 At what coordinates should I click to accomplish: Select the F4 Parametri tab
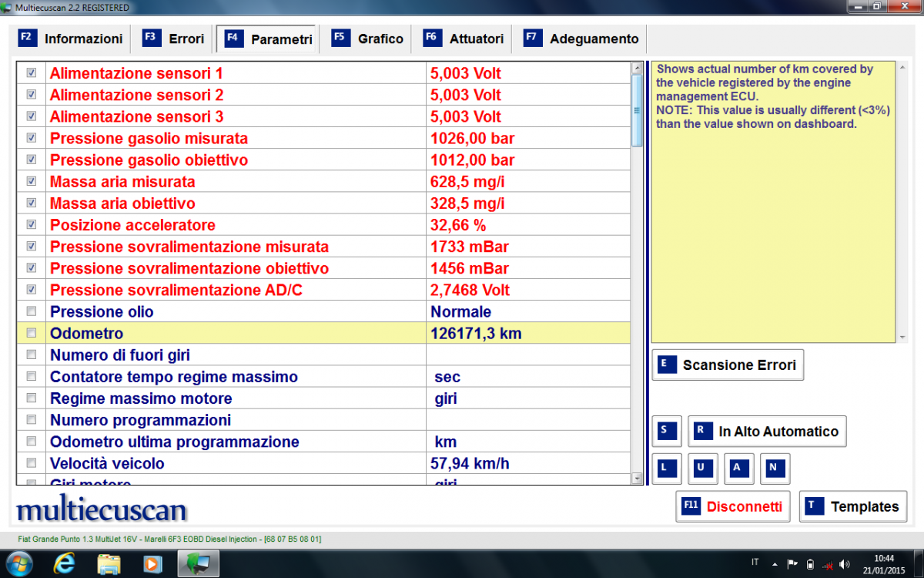269,39
